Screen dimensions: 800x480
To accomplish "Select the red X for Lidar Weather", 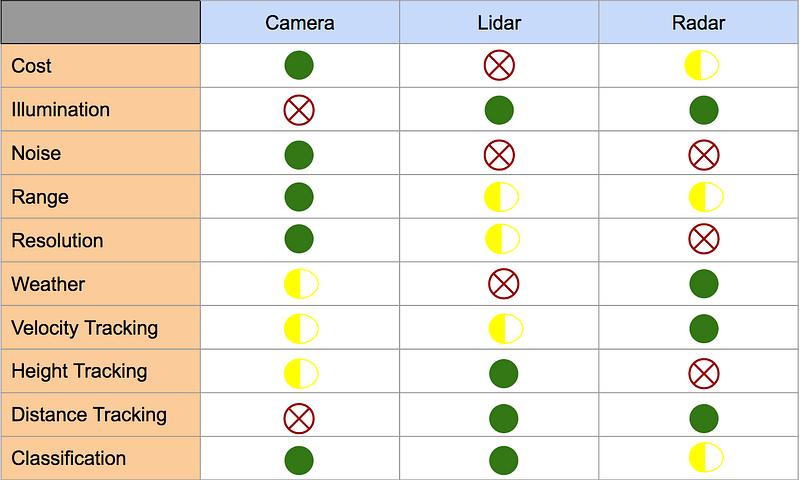I will (x=504, y=284).
